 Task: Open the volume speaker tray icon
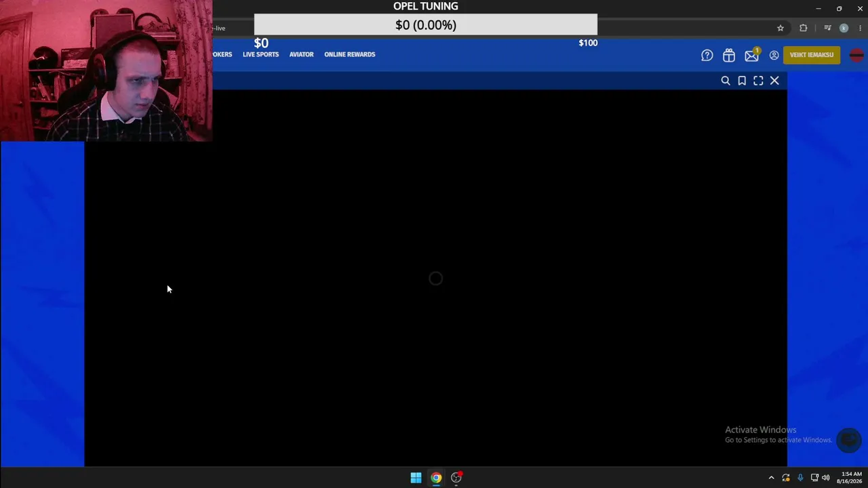coord(826,478)
